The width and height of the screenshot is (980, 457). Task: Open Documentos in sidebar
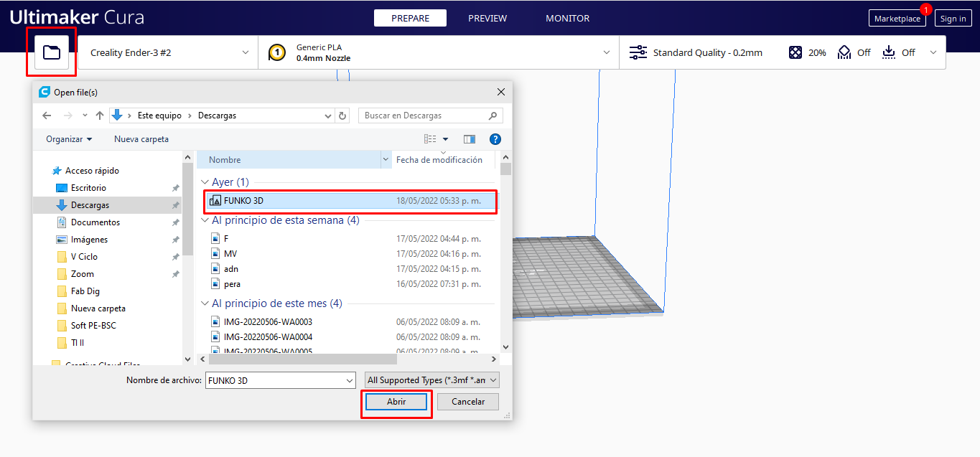pos(95,222)
